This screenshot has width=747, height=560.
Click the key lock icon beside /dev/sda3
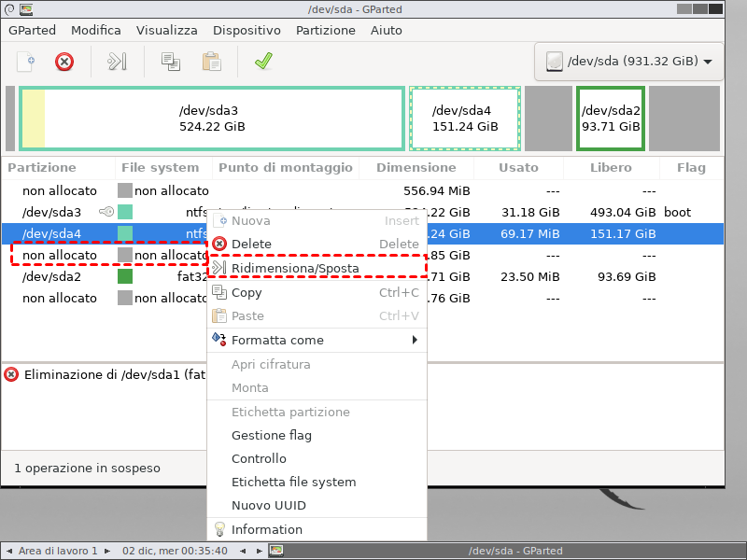(106, 212)
